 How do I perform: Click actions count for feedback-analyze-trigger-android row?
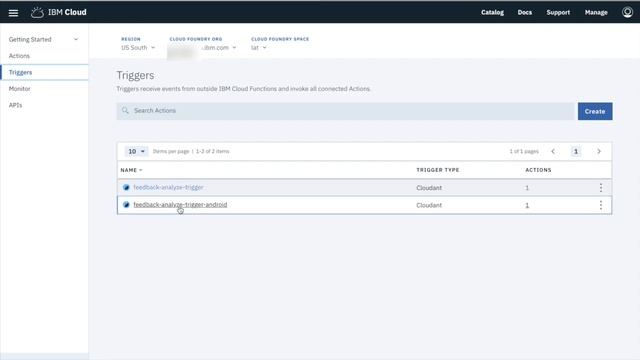point(527,205)
